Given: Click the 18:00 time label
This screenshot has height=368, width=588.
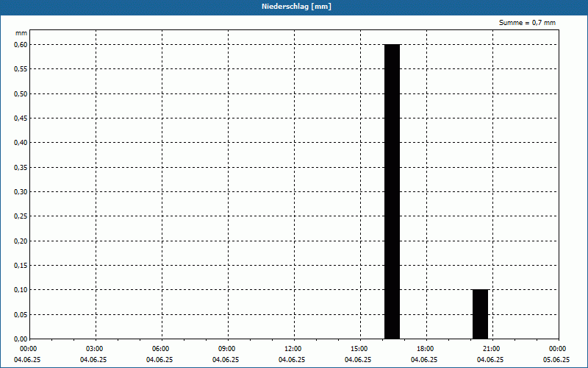Looking at the screenshot, I should point(426,349).
